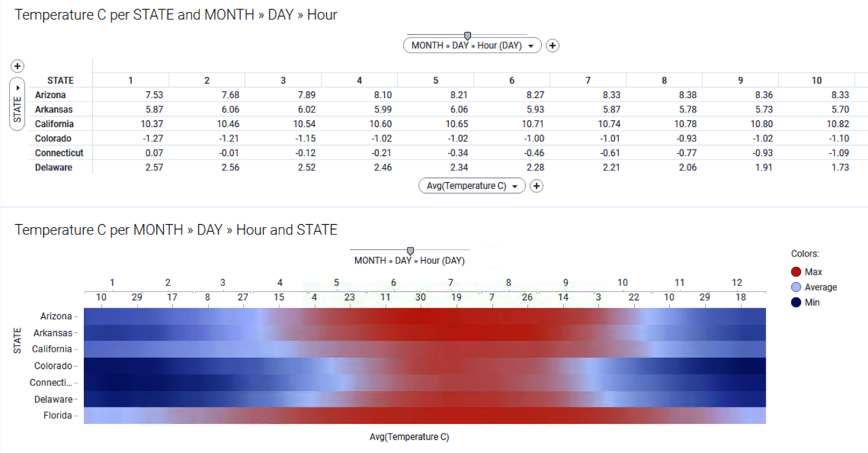The image size is (868, 453).
Task: Select the STATE column header in the table
Action: [x=60, y=80]
